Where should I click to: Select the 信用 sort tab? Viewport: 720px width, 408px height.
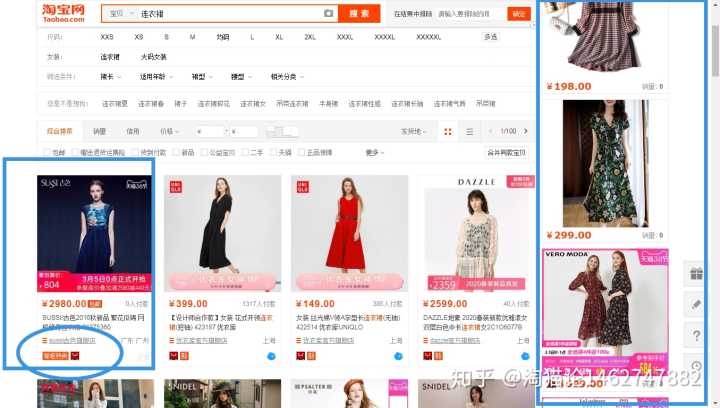133,131
